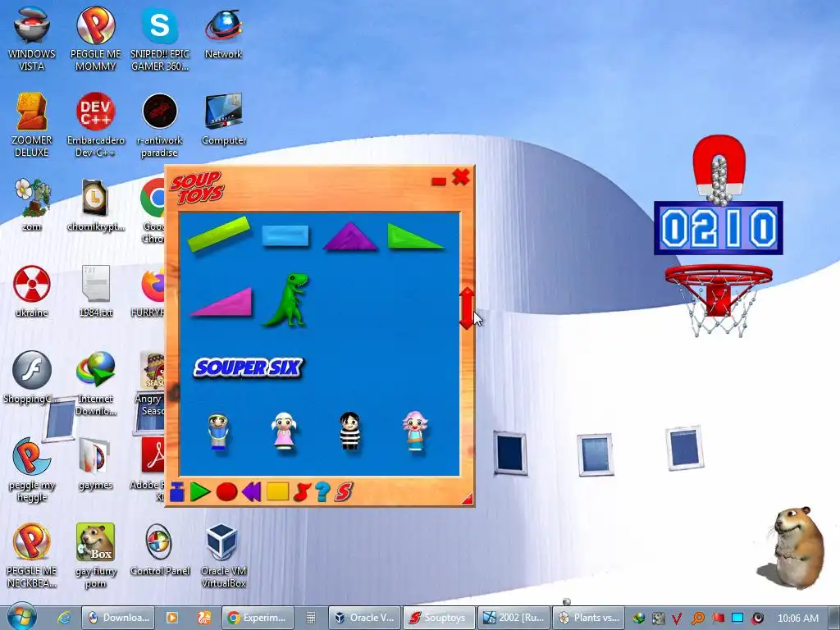Switch to 2002 [Ru... taskbar button
Image resolution: width=840 pixels, height=630 pixels.
click(514, 618)
